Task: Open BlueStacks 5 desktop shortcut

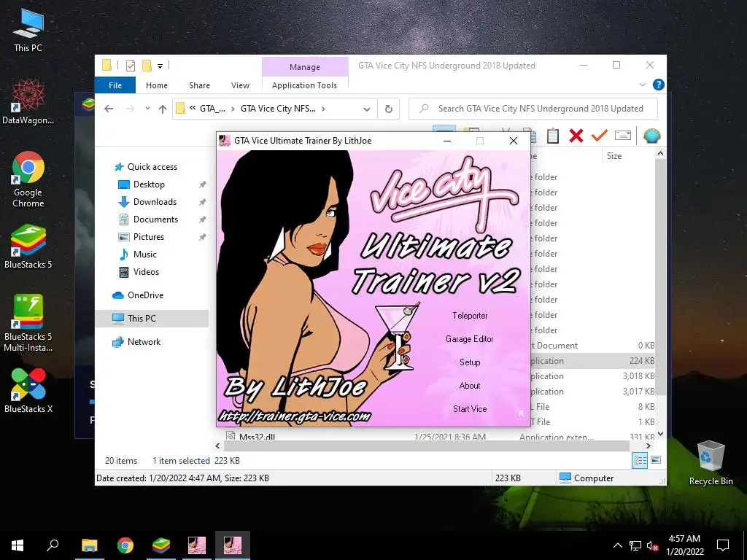Action: pos(28,246)
